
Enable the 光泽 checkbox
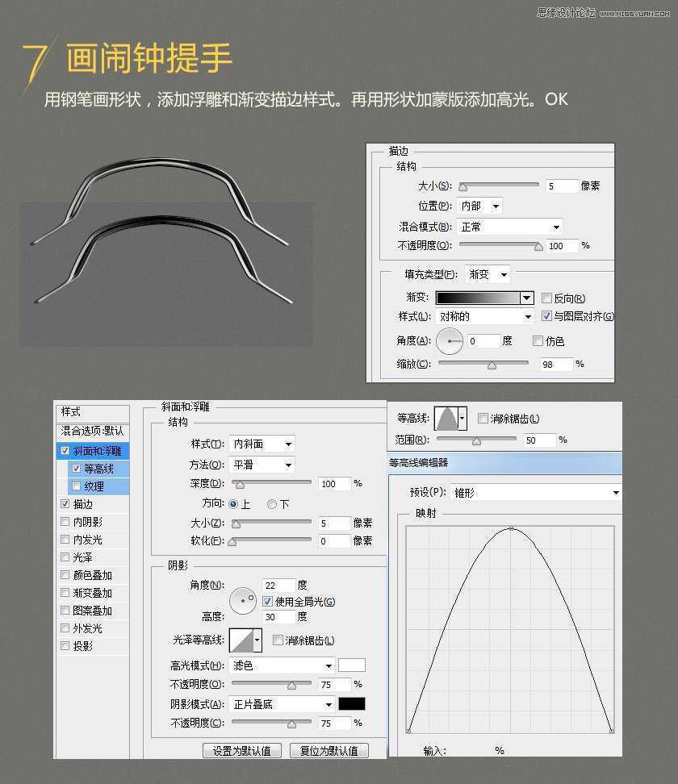[x=65, y=557]
